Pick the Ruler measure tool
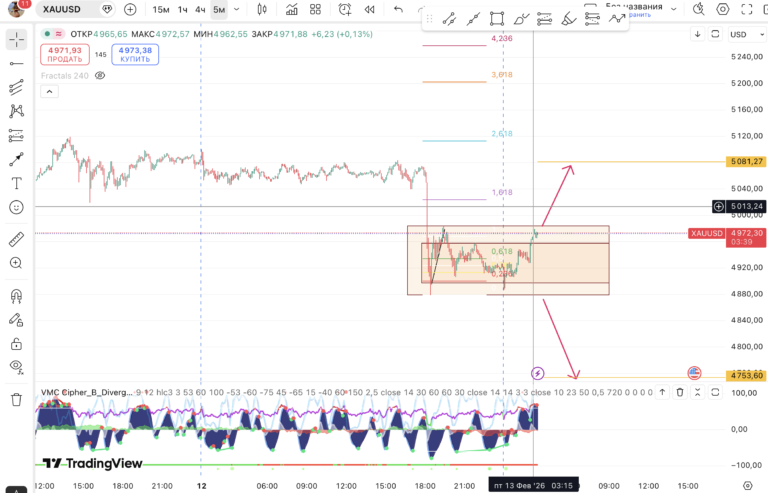 coord(16,239)
